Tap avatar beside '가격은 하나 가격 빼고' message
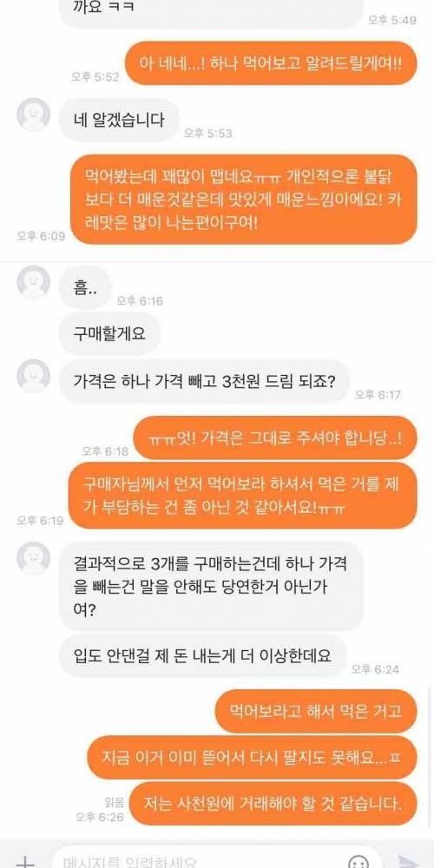 click(x=33, y=376)
